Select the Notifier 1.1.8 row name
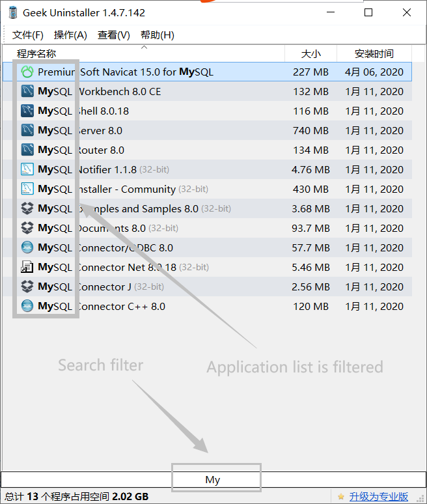The image size is (427, 504). coord(103,169)
